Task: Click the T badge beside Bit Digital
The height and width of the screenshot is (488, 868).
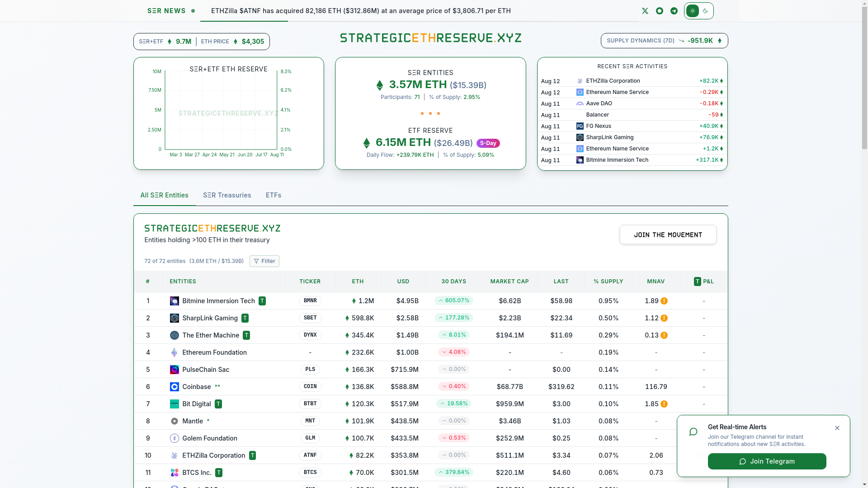Action: coord(218,404)
